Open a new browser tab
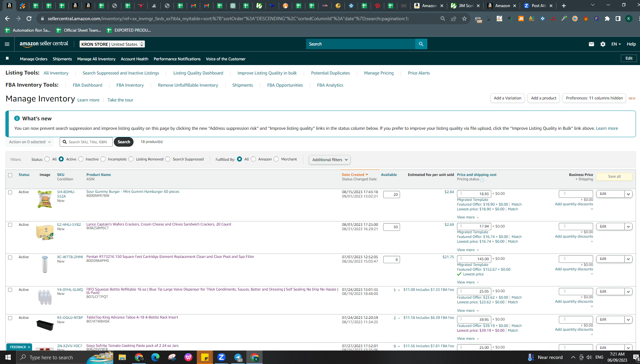The width and height of the screenshot is (640, 364). [x=564, y=6]
